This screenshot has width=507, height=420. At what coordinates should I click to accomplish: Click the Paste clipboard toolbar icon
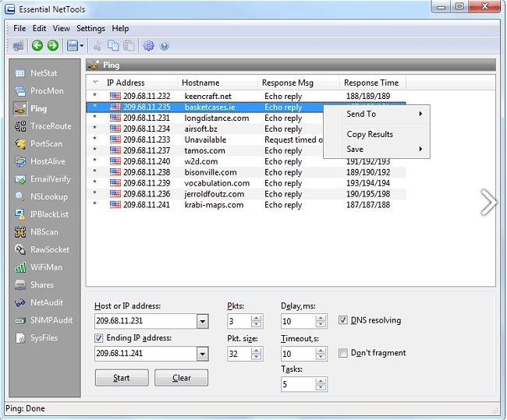click(129, 45)
